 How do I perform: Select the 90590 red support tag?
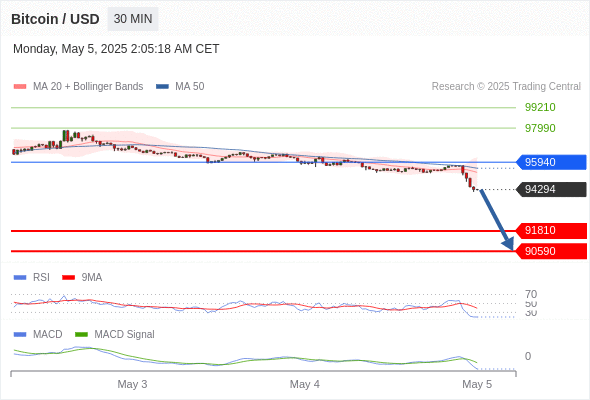point(551,251)
